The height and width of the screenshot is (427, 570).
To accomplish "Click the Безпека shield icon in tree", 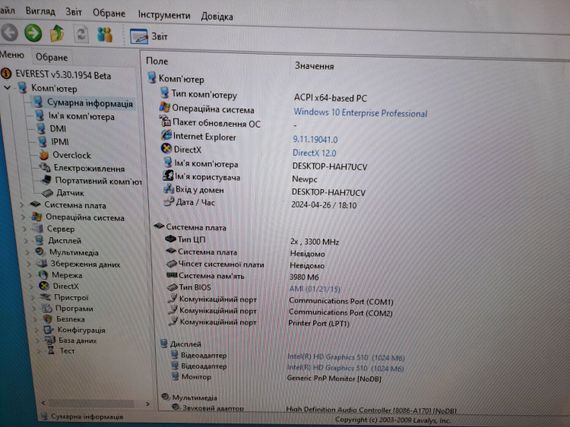I will [48, 319].
